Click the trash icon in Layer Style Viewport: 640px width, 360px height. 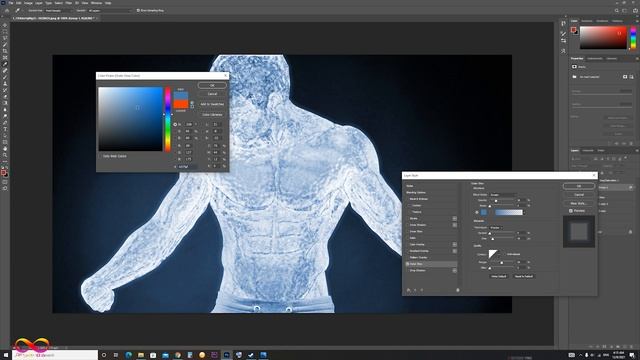tap(458, 290)
